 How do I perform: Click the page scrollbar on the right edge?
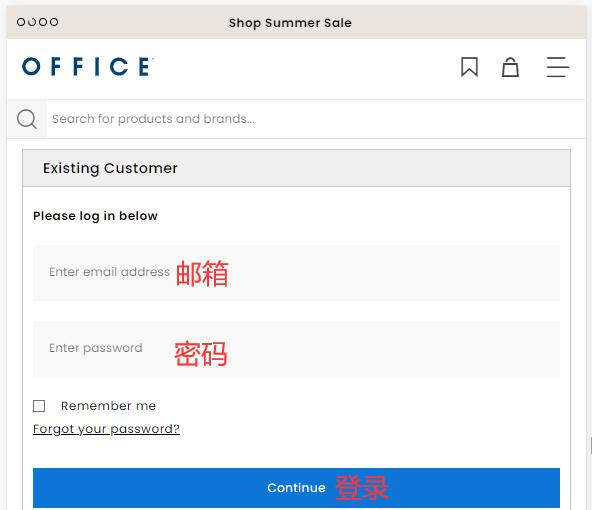(x=590, y=445)
